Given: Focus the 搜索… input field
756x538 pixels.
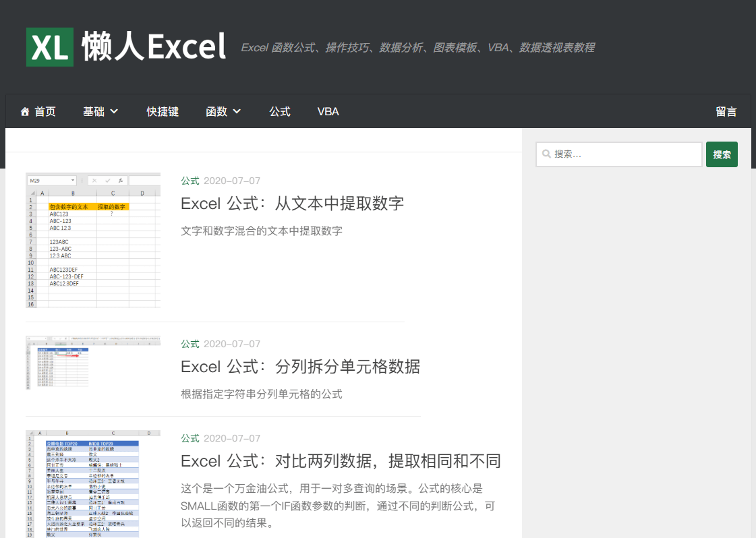Looking at the screenshot, I should (618, 154).
